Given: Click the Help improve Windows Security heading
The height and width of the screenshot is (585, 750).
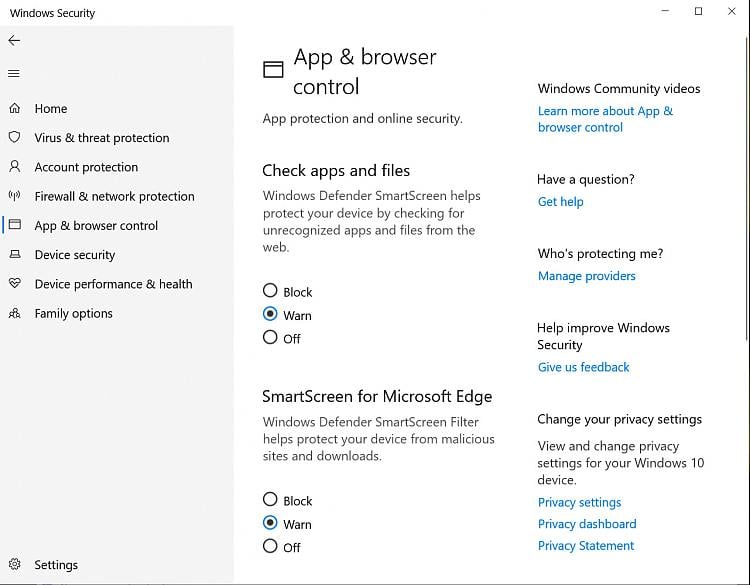Looking at the screenshot, I should click(x=603, y=336).
